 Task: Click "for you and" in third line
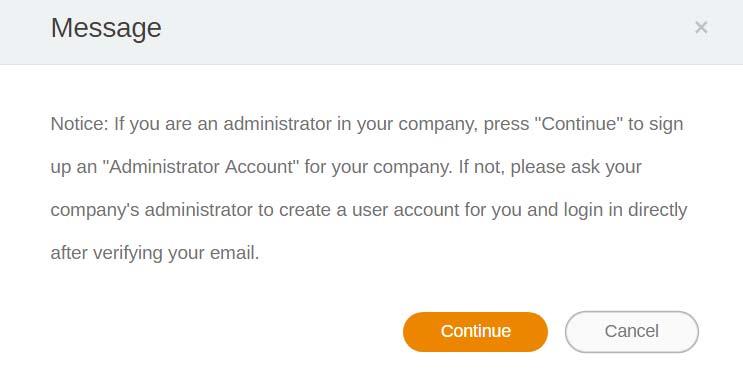511,210
